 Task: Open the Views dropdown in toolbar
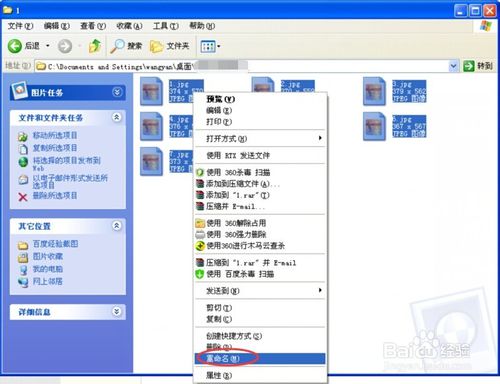click(x=210, y=46)
